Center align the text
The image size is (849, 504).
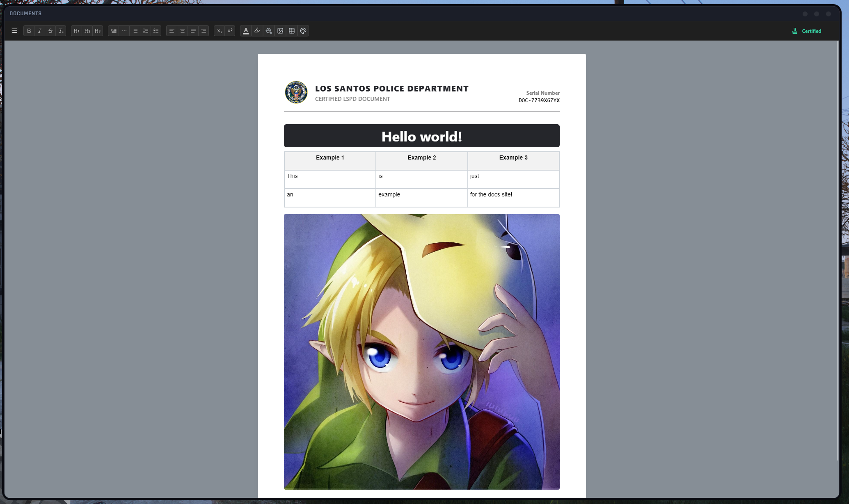click(183, 31)
